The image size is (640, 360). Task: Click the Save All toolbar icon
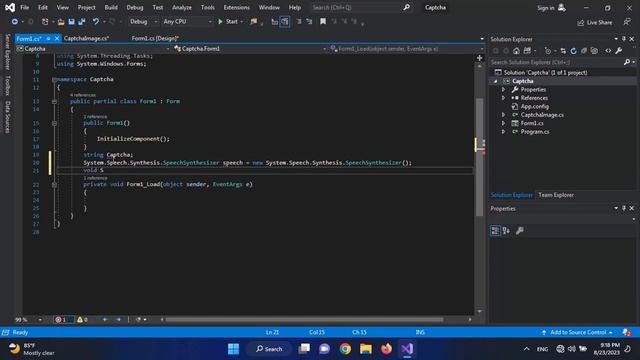(x=82, y=22)
